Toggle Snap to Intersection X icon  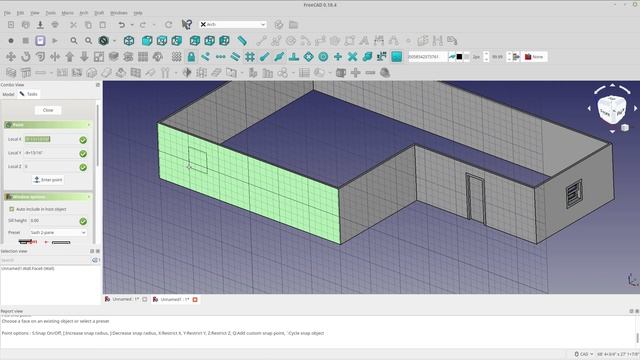[353, 57]
